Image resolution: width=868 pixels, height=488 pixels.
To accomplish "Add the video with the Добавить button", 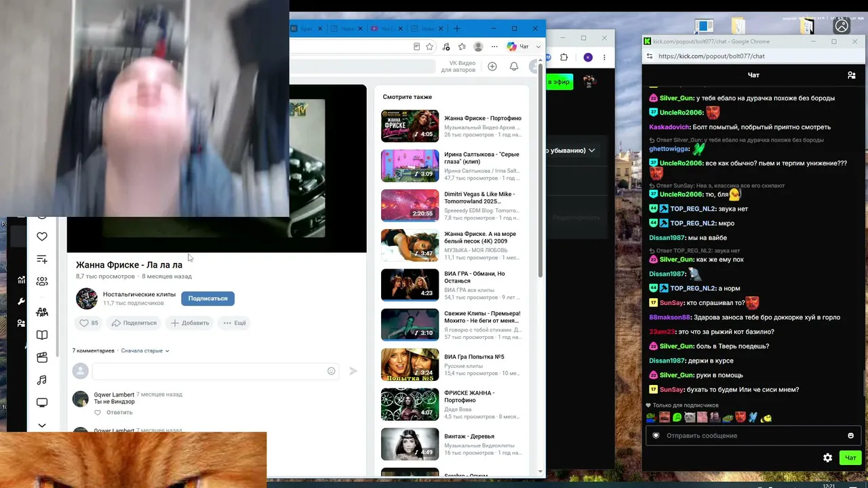I will 190,323.
